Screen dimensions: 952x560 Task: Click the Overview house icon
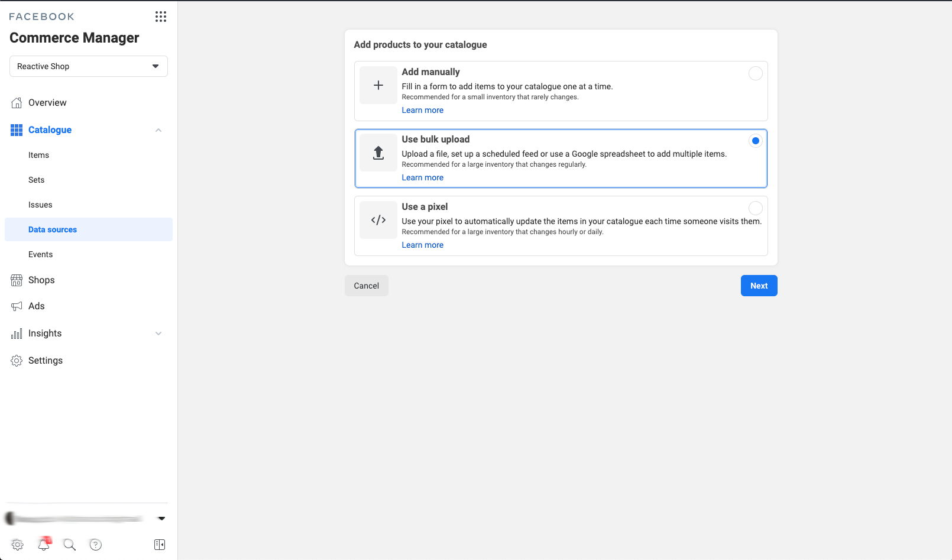tap(17, 103)
